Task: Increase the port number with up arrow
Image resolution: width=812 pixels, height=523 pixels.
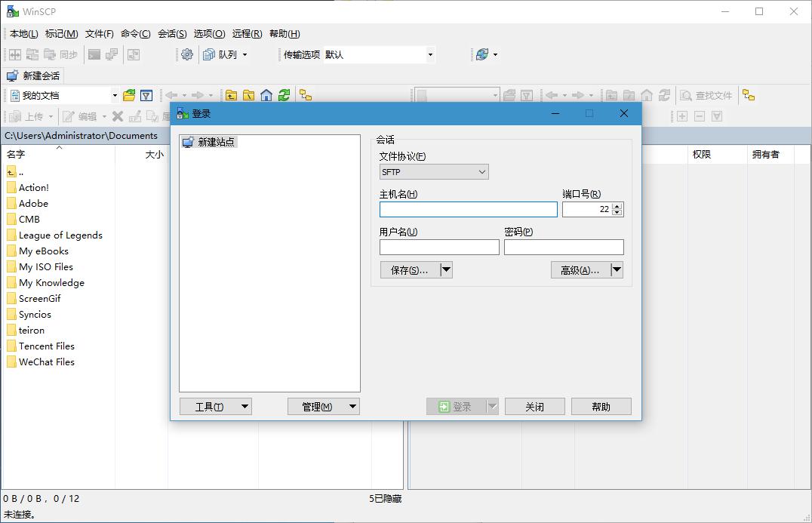Action: tap(617, 206)
